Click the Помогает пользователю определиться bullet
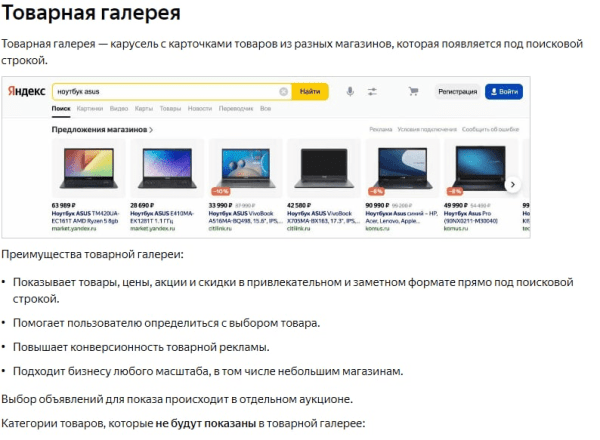 (x=166, y=323)
